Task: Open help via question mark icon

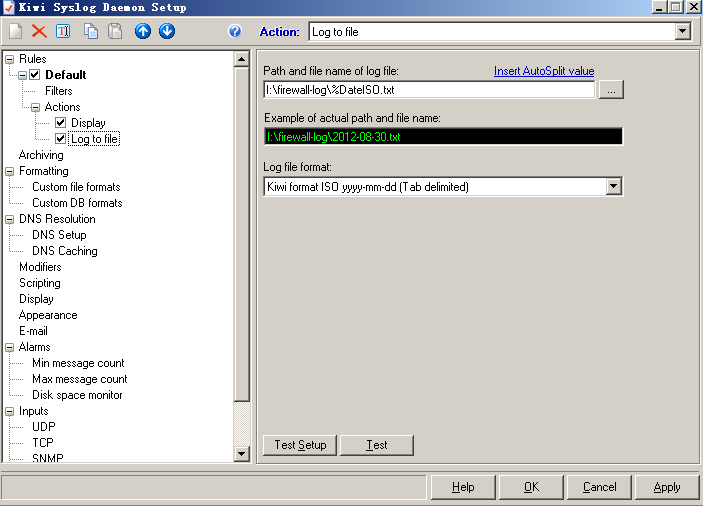Action: point(235,31)
